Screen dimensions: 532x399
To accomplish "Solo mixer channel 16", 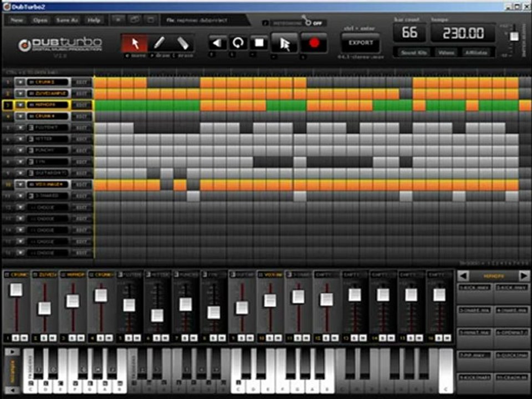I will point(438,338).
